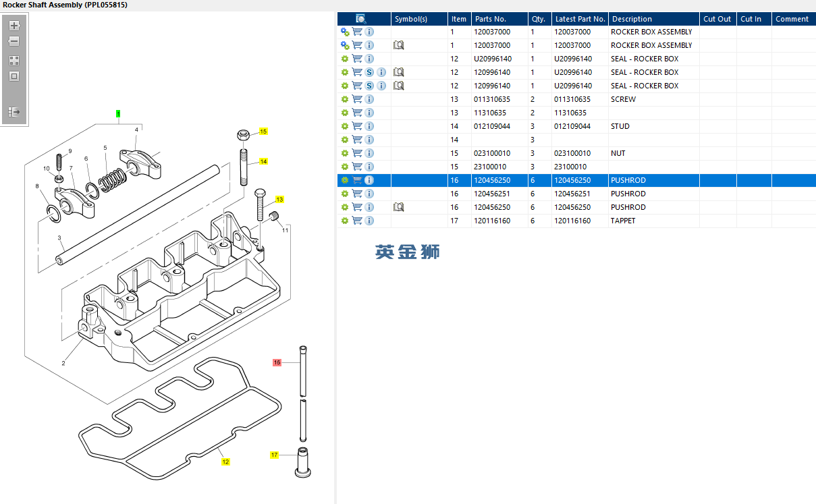Click the Description column header
Viewport: 816px width, 504px height.
632,19
